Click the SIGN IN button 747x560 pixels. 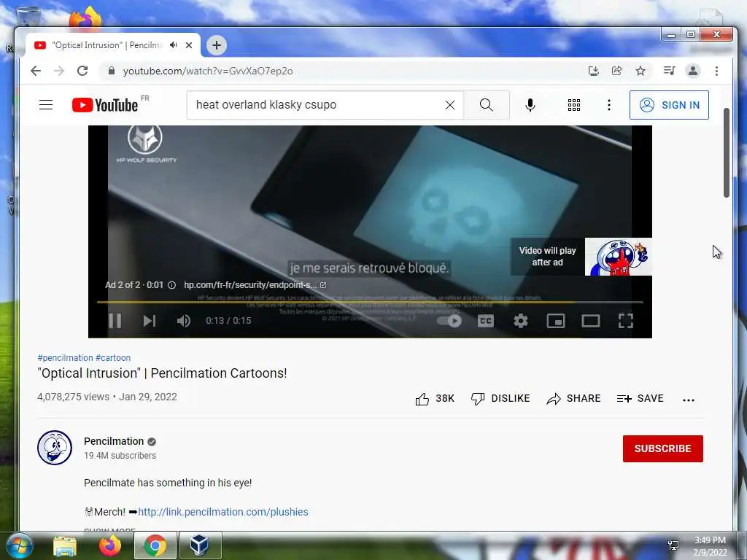tap(669, 105)
